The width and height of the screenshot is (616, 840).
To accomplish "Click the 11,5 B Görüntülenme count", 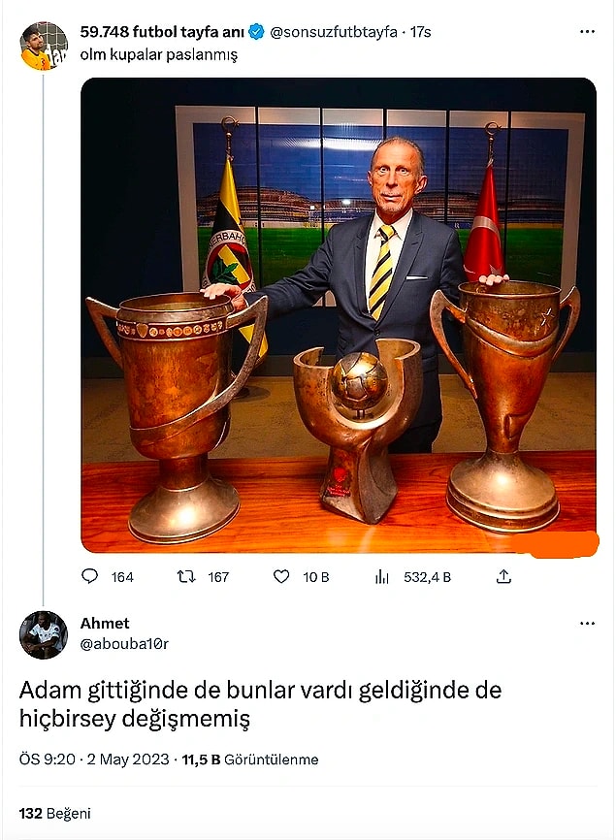I will pos(250,759).
